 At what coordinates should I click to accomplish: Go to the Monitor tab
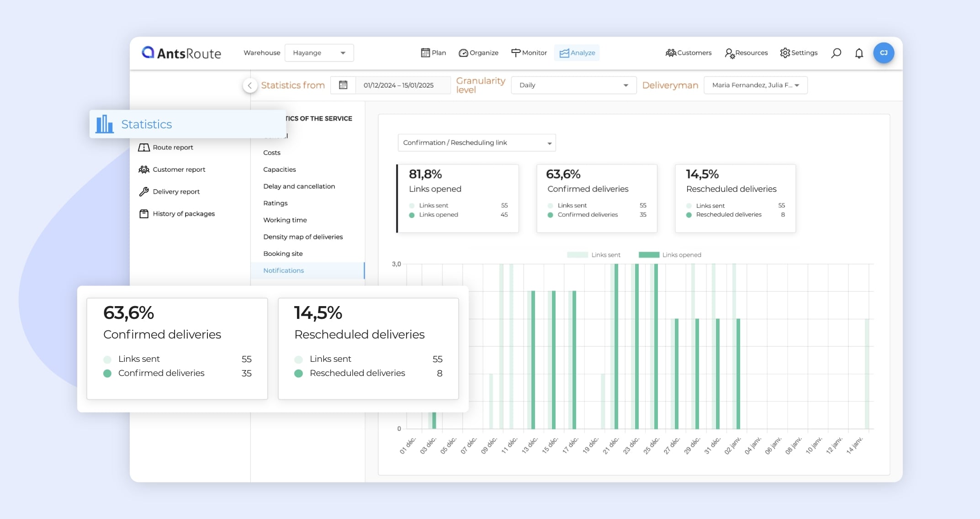[x=529, y=53]
